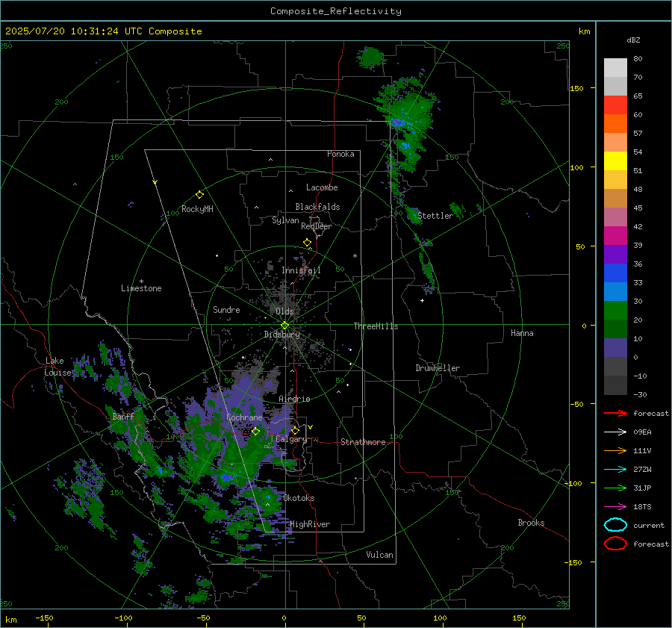Image resolution: width=672 pixels, height=628 pixels.
Task: Click the -150 tick on the bottom km axis
Action: point(44,618)
